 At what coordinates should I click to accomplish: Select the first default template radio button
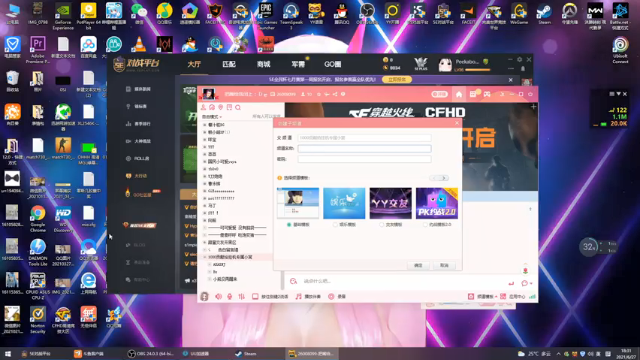(289, 224)
